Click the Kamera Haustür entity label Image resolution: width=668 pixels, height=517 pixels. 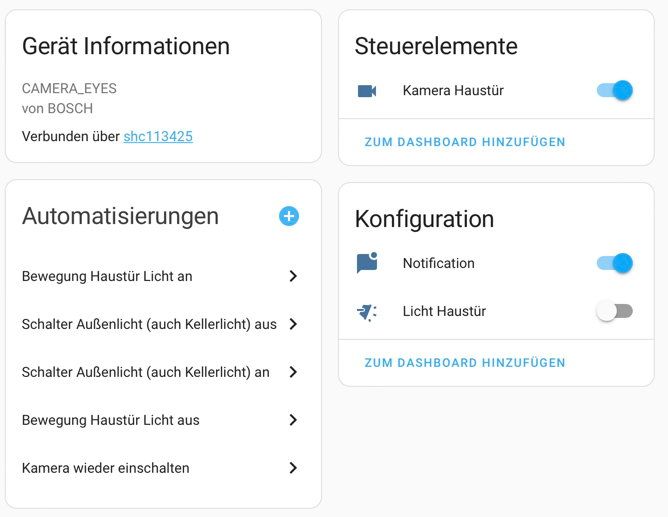[x=453, y=91]
